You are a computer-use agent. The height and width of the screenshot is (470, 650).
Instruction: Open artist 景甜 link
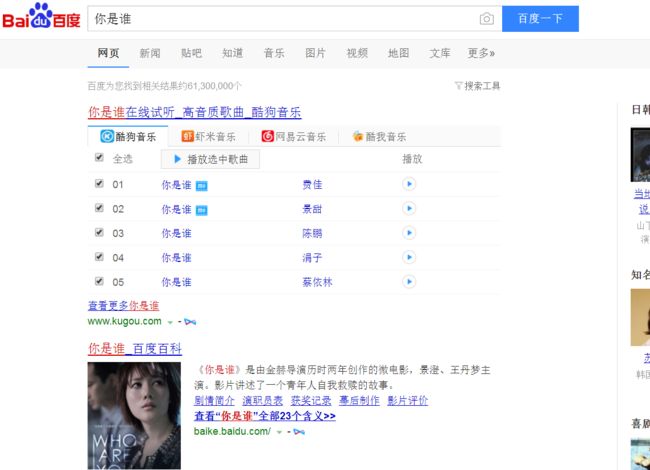coord(312,209)
